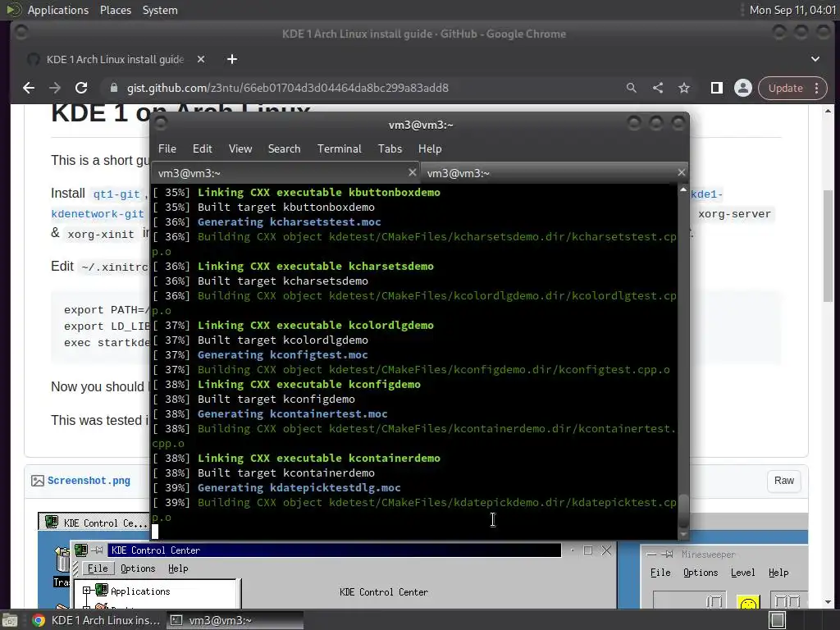
Task: Open the System panel menu
Action: (160, 10)
